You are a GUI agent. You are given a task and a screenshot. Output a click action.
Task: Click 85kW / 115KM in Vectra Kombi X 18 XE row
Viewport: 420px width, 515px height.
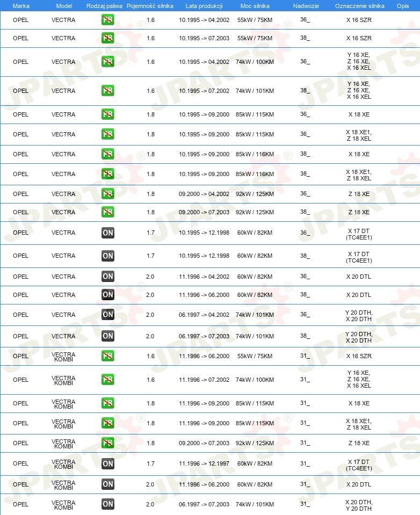point(255,403)
